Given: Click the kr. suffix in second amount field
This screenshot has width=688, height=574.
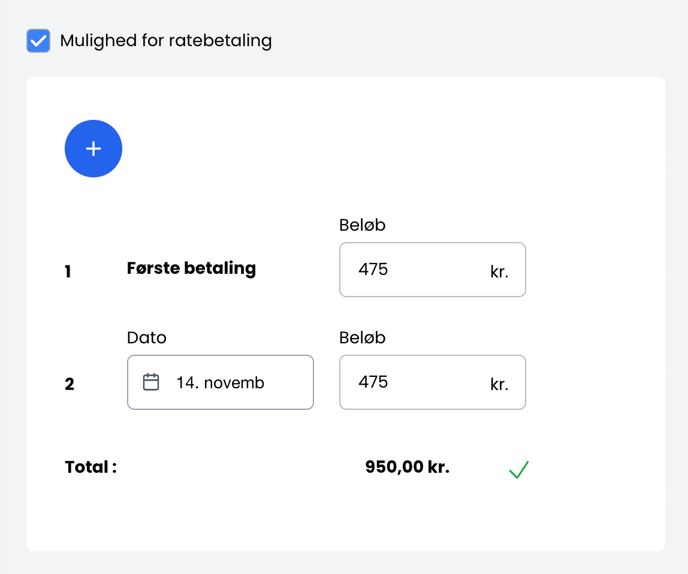Looking at the screenshot, I should point(499,384).
